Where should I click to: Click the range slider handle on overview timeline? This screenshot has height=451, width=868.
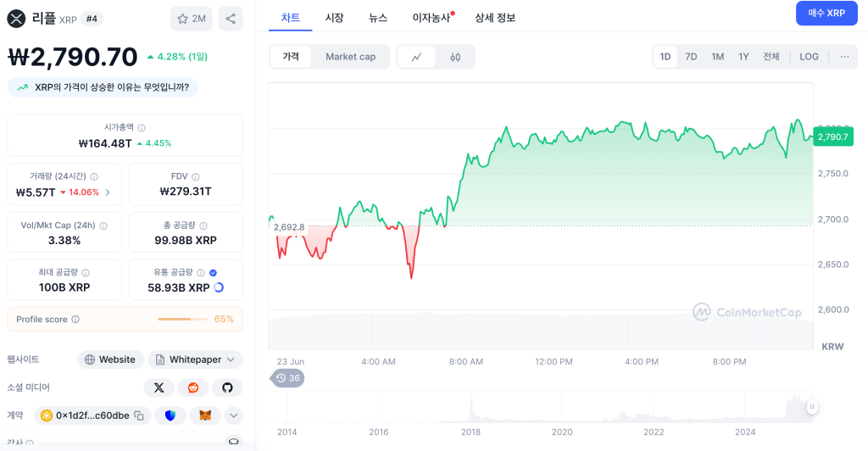coord(812,407)
